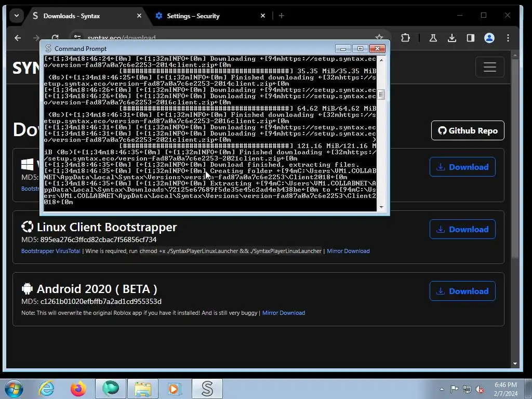Click Command Prompt scrollbar up arrow
Screen dimensions: 532x399
point(381,60)
